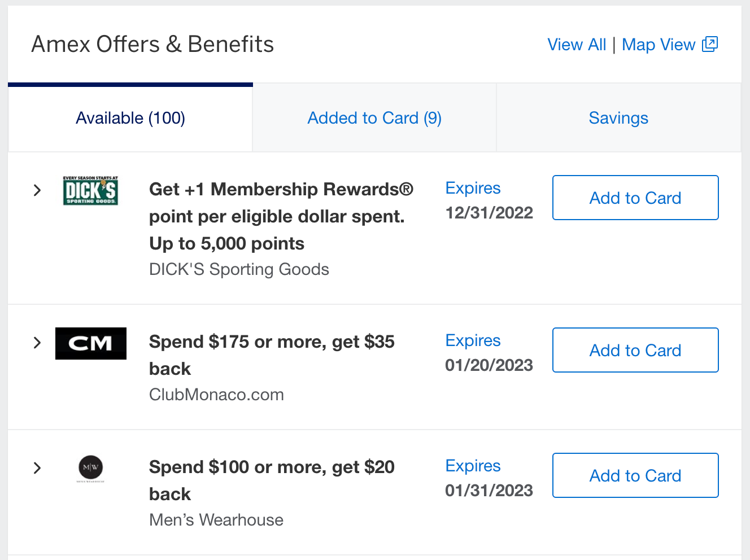
Task: Add the ClubMonaco.com offer to card
Action: click(x=635, y=350)
